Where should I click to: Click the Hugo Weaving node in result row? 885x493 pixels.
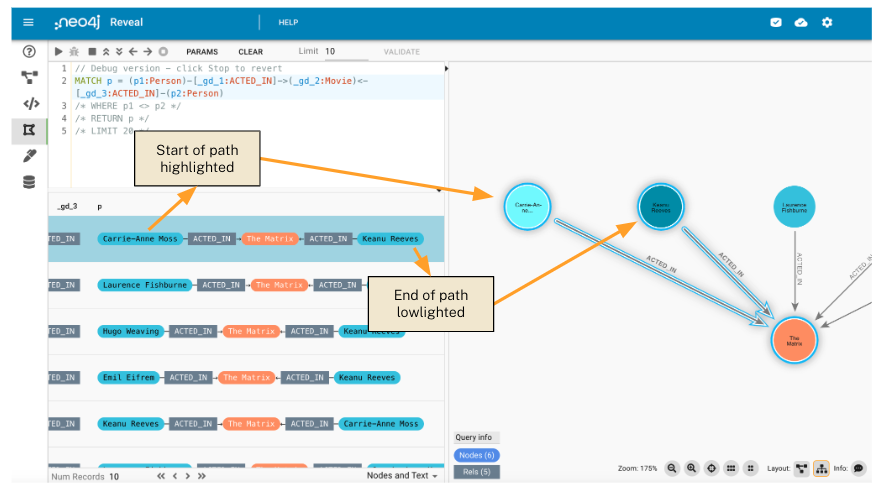131,331
